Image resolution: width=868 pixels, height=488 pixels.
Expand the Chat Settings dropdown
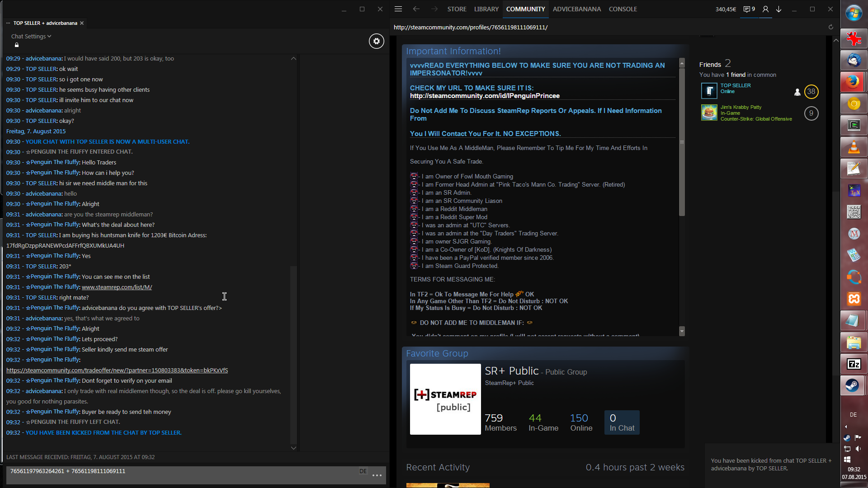tap(31, 36)
